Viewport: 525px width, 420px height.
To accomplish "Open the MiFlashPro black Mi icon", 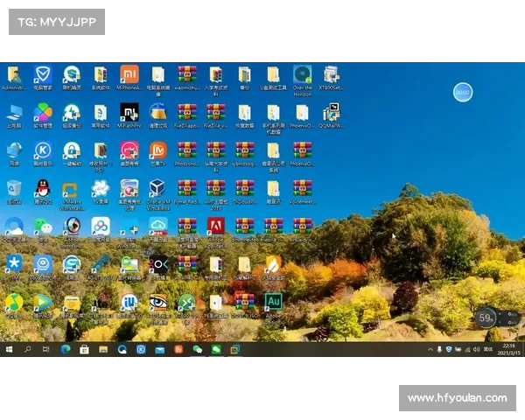I will tap(129, 112).
